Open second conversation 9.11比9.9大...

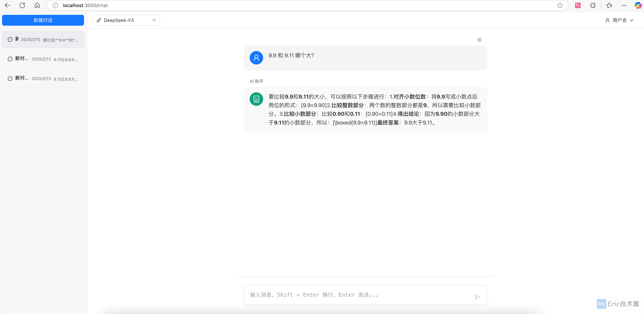(43, 59)
